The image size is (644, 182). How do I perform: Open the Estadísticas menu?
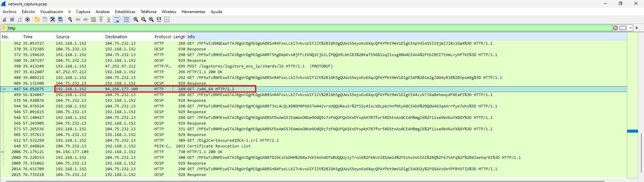pyautogui.click(x=125, y=12)
